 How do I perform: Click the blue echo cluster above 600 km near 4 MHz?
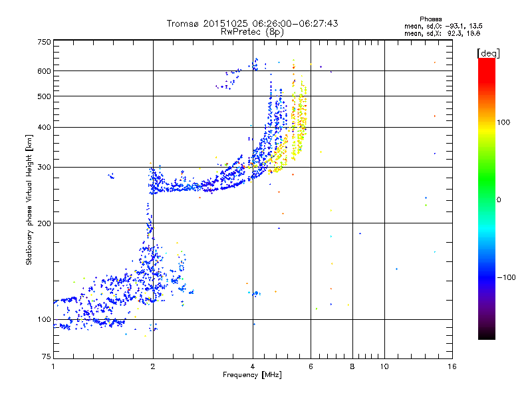[x=255, y=65]
